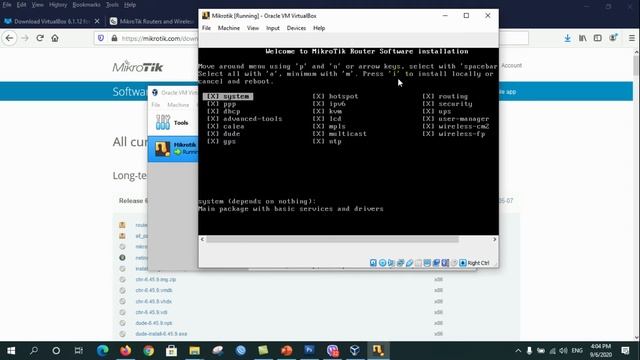Open action center notifications icon
Screen dimensions: 640x360
click(625, 351)
